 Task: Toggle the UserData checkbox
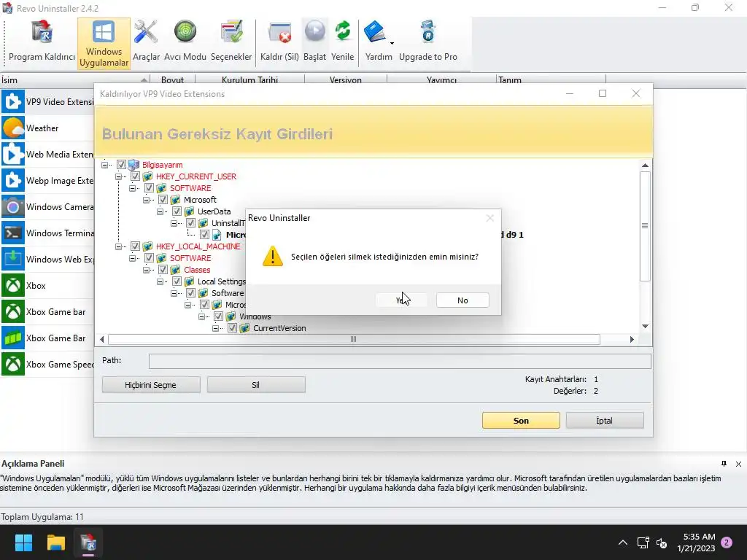pyautogui.click(x=177, y=211)
